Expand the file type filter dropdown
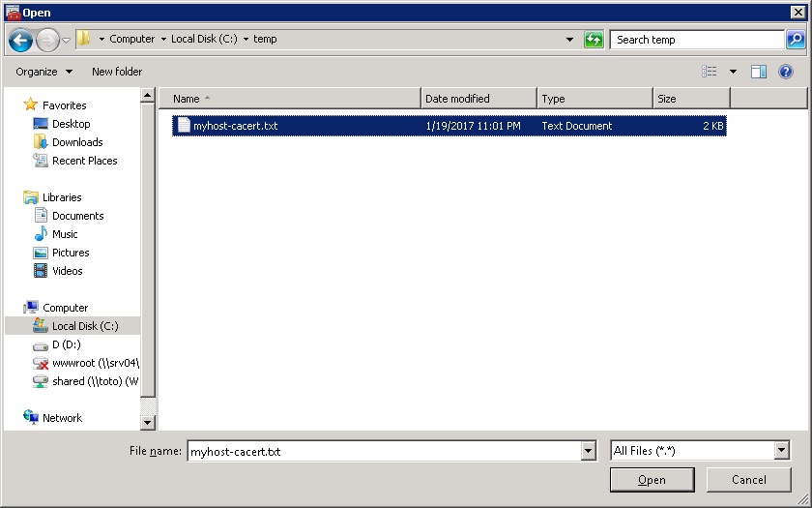The height and width of the screenshot is (508, 812). 781,451
